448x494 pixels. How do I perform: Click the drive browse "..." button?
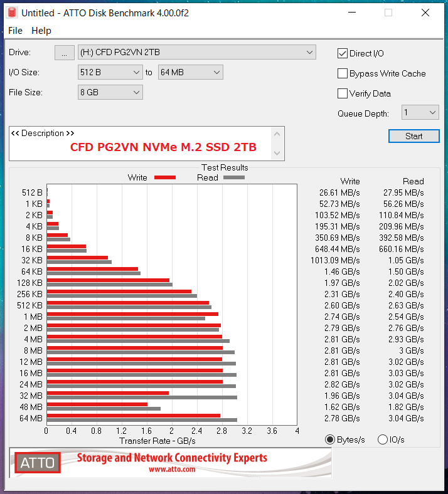tap(65, 53)
